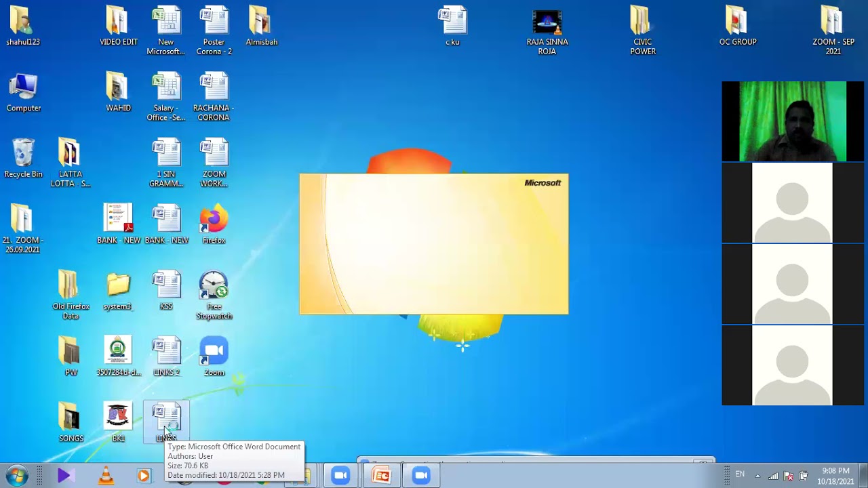This screenshot has width=868, height=488.
Task: Select the New Microsoft Excel file icon
Action: pyautogui.click(x=166, y=31)
